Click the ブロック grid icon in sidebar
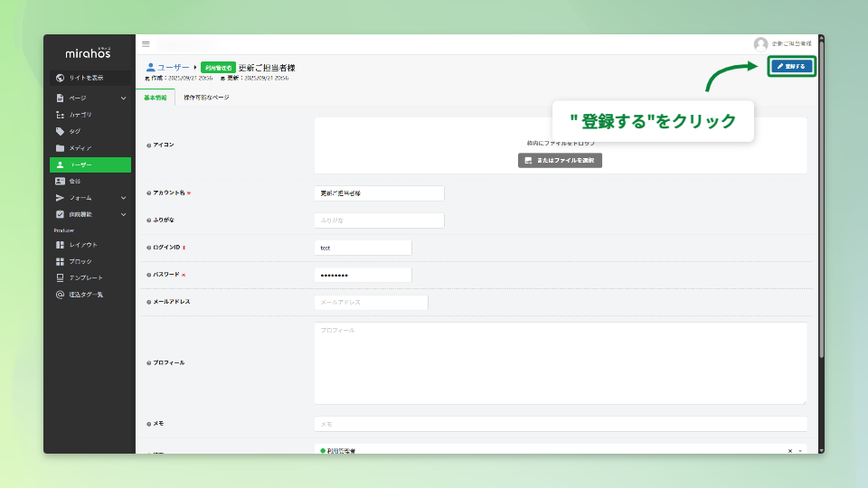Viewport: 868px width, 488px height. pos(60,261)
